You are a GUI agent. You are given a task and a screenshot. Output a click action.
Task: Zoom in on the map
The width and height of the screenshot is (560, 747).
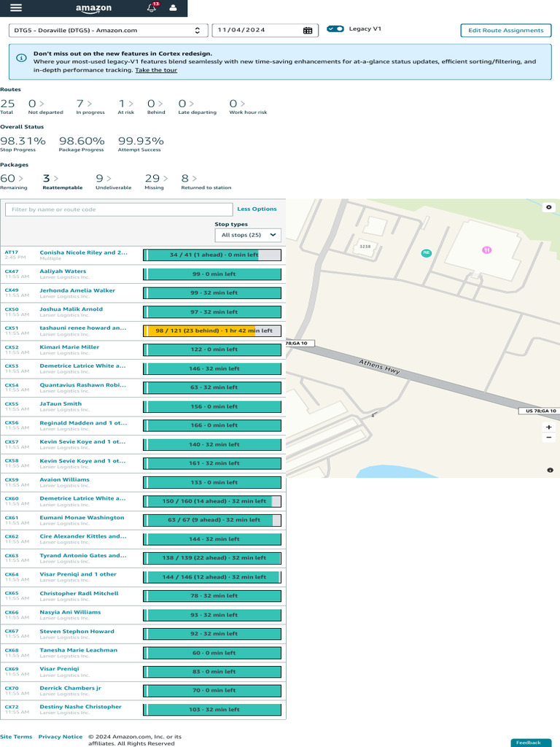point(548,427)
